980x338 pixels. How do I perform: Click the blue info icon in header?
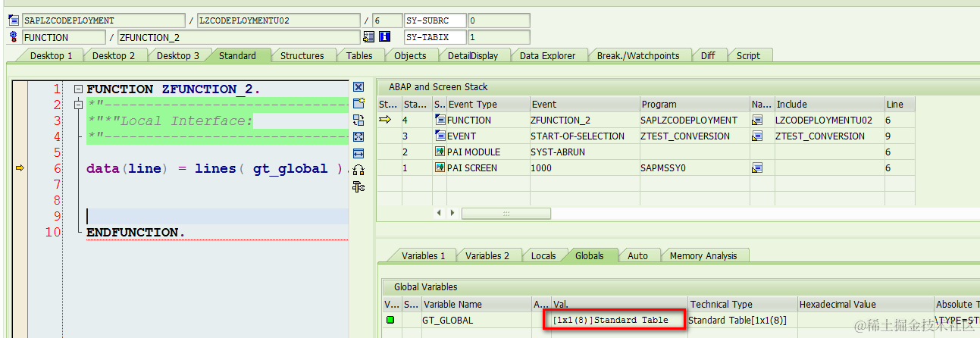click(x=385, y=36)
